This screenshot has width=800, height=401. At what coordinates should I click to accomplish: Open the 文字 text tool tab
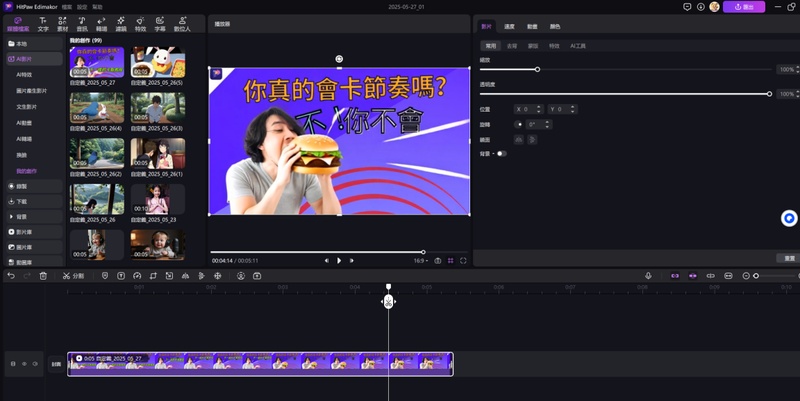(x=43, y=24)
